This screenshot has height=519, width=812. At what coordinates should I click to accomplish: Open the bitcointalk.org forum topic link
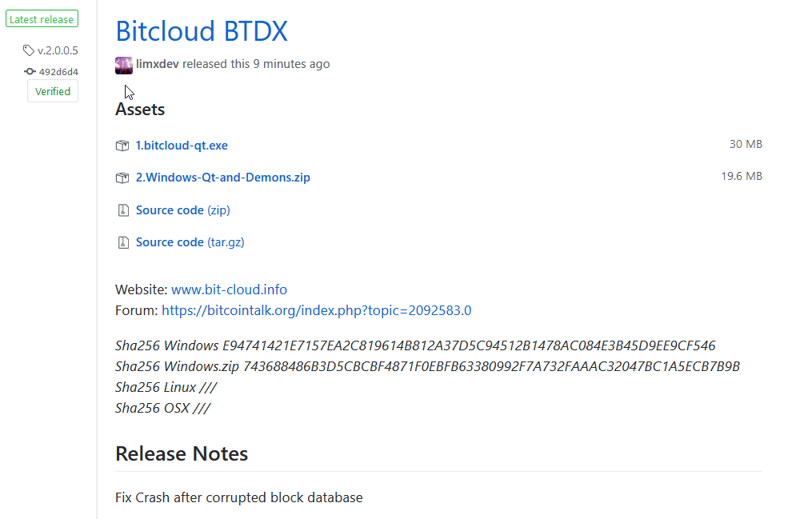317,310
